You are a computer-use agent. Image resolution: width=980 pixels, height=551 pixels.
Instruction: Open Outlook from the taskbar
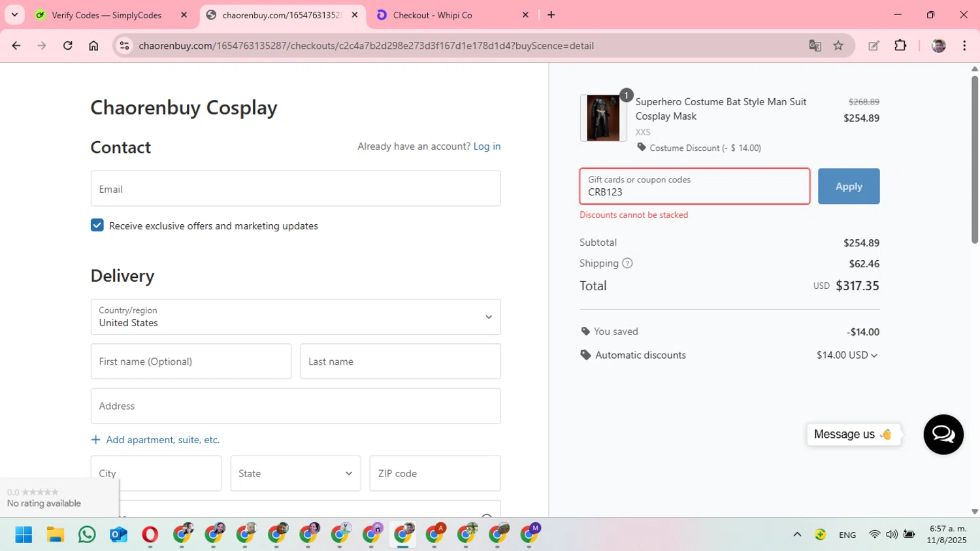[x=118, y=535]
